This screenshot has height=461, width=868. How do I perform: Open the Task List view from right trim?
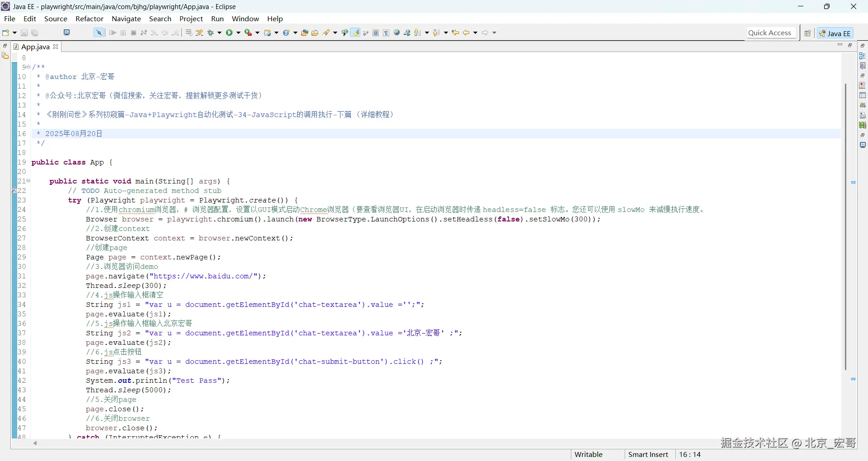click(x=863, y=66)
